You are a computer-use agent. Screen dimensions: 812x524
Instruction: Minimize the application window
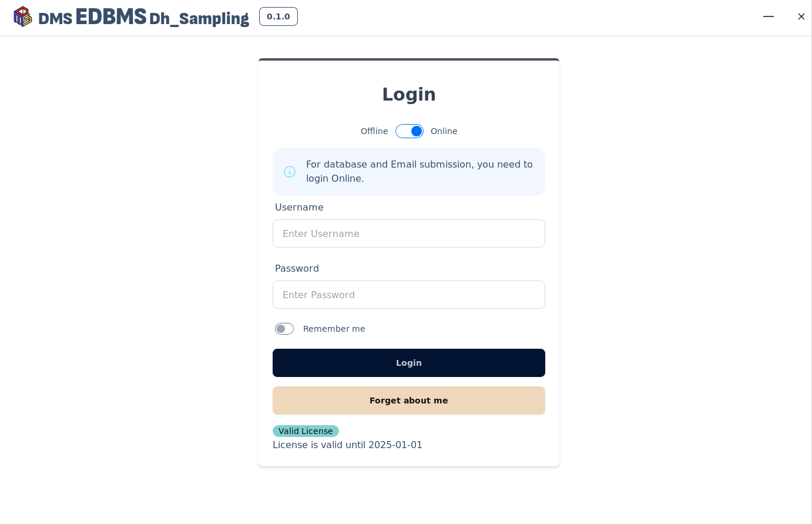point(769,16)
